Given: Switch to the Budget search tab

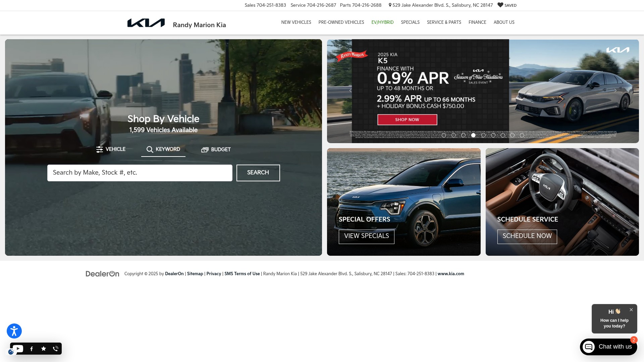Looking at the screenshot, I should pyautogui.click(x=216, y=149).
